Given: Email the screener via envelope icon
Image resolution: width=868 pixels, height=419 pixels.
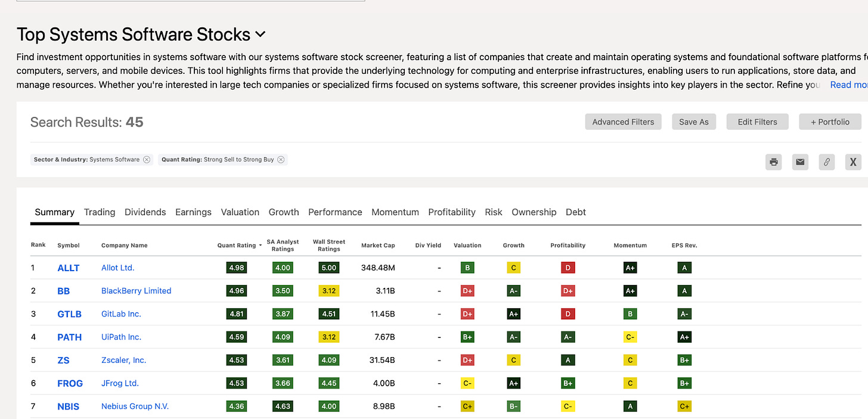Looking at the screenshot, I should point(800,162).
